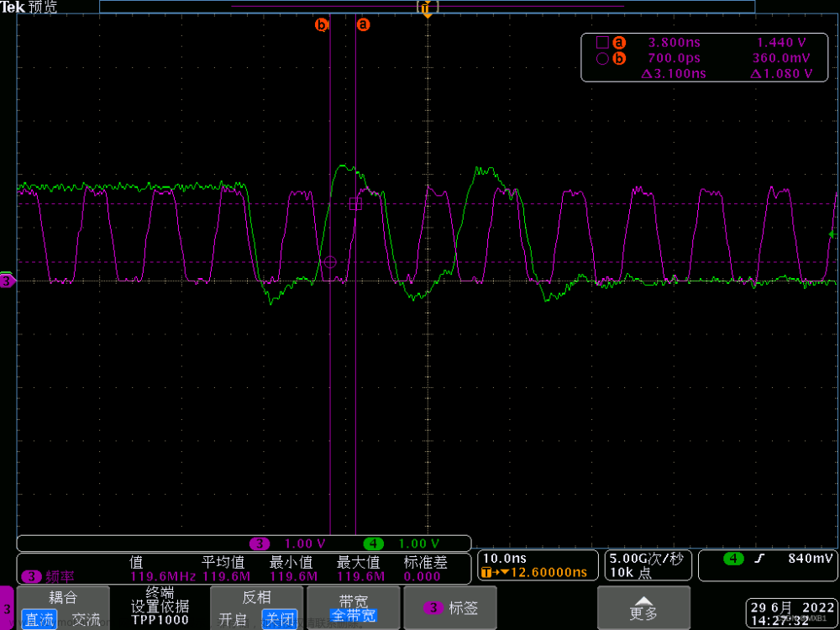Click the 10k 点 record length readout

(x=631, y=573)
